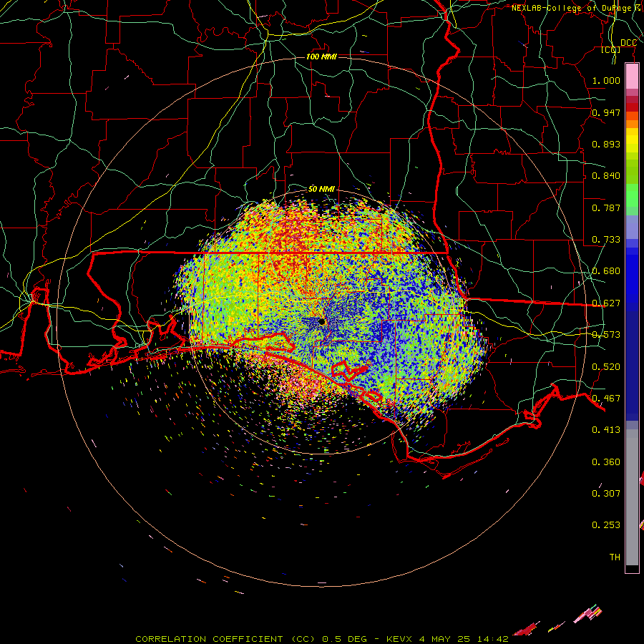Viewport: 644px width, 644px height.
Task: Click the 0.307 legend value
Action: point(606,494)
